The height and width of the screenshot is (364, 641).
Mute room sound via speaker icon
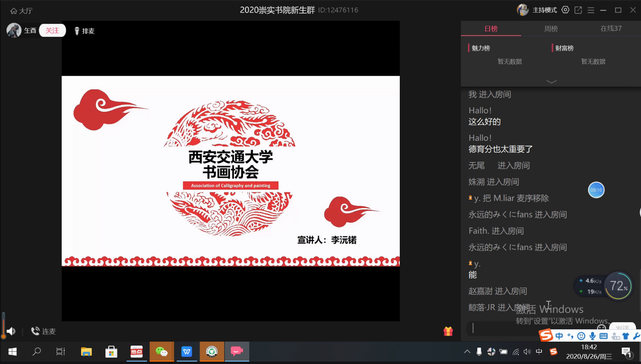click(11, 331)
